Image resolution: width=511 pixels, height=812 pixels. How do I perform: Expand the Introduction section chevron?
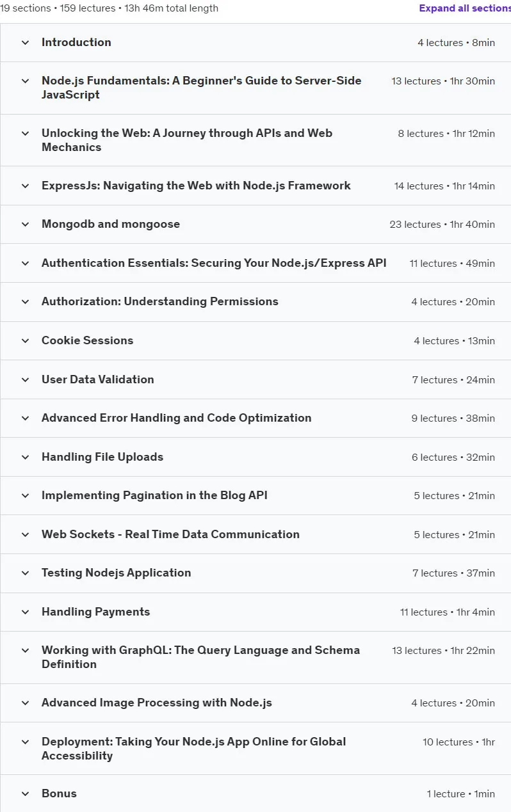coord(26,43)
